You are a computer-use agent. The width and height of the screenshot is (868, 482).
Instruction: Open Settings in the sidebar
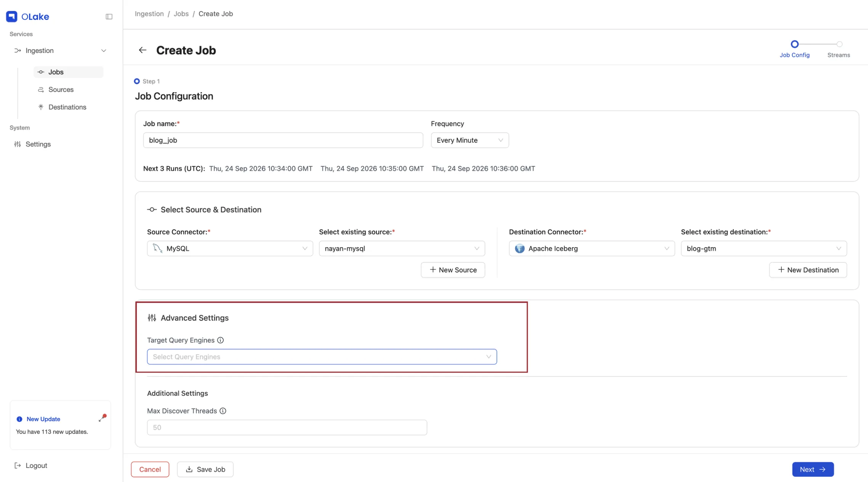[38, 144]
